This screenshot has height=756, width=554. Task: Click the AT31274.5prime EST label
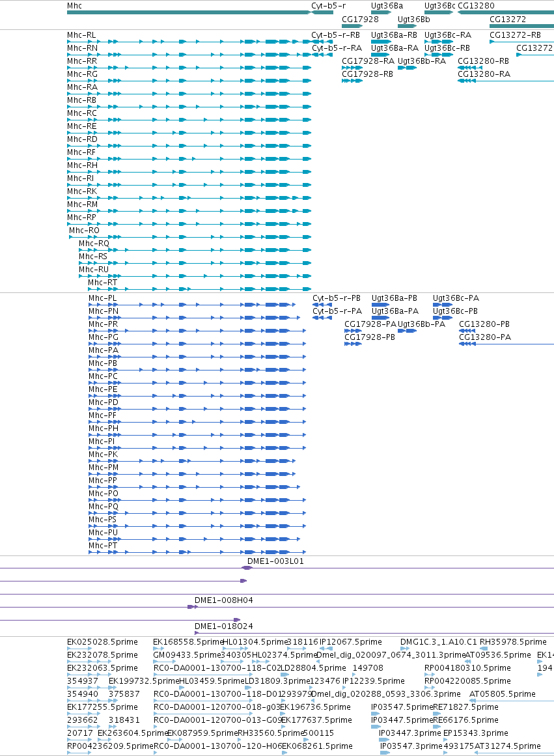(x=508, y=746)
